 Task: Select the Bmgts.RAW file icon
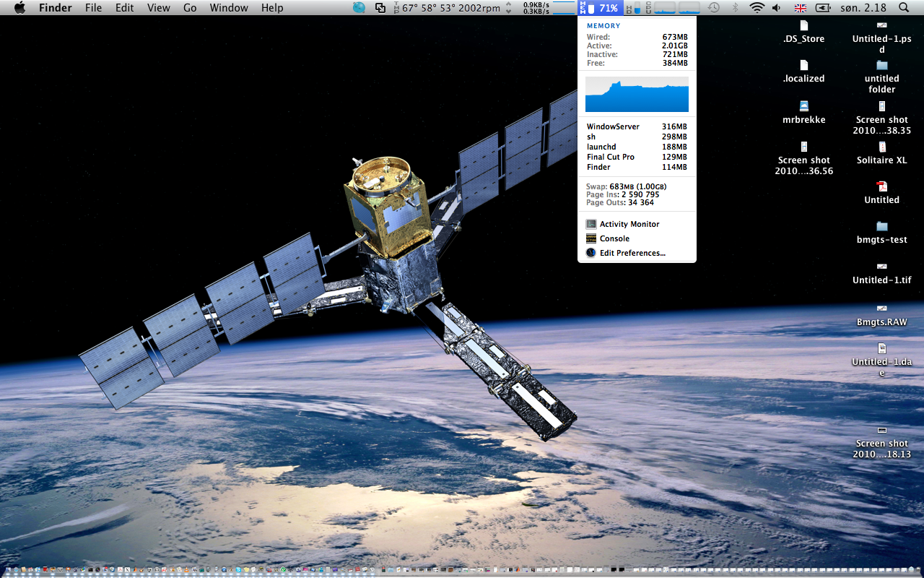click(x=881, y=315)
